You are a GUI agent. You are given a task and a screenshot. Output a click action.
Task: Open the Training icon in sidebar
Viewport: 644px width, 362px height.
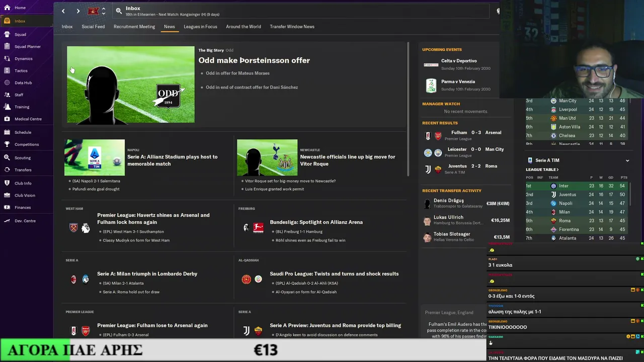7,107
